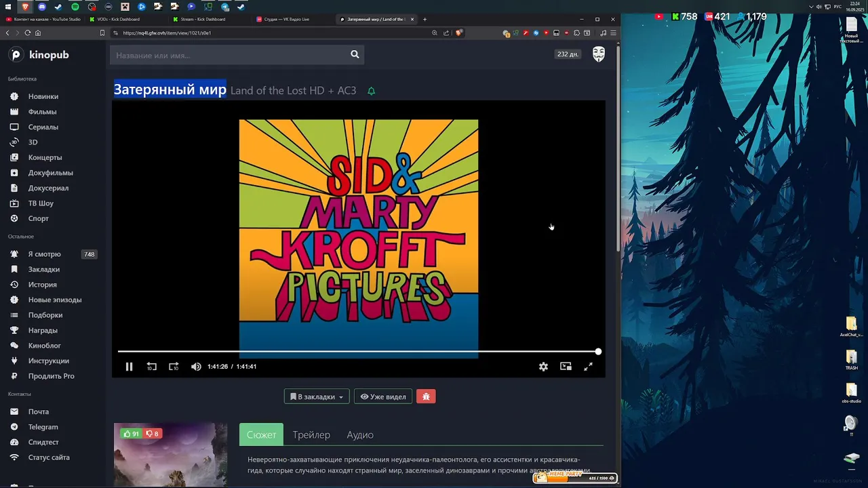Open player settings gear
The image size is (868, 488).
pos(543,367)
